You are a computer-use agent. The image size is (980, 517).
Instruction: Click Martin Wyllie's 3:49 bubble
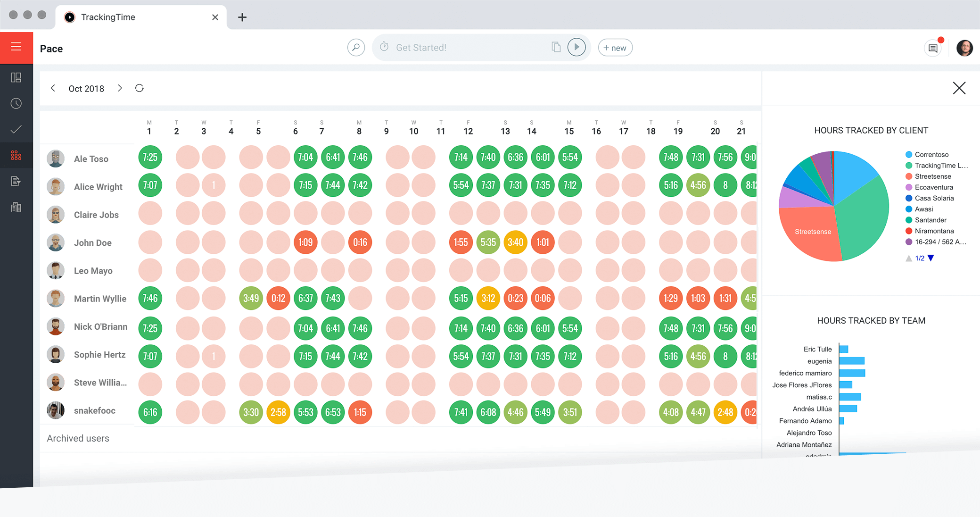click(x=251, y=298)
